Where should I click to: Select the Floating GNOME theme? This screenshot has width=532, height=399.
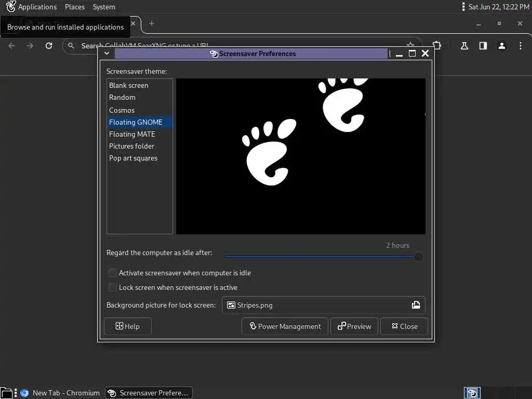click(139, 122)
